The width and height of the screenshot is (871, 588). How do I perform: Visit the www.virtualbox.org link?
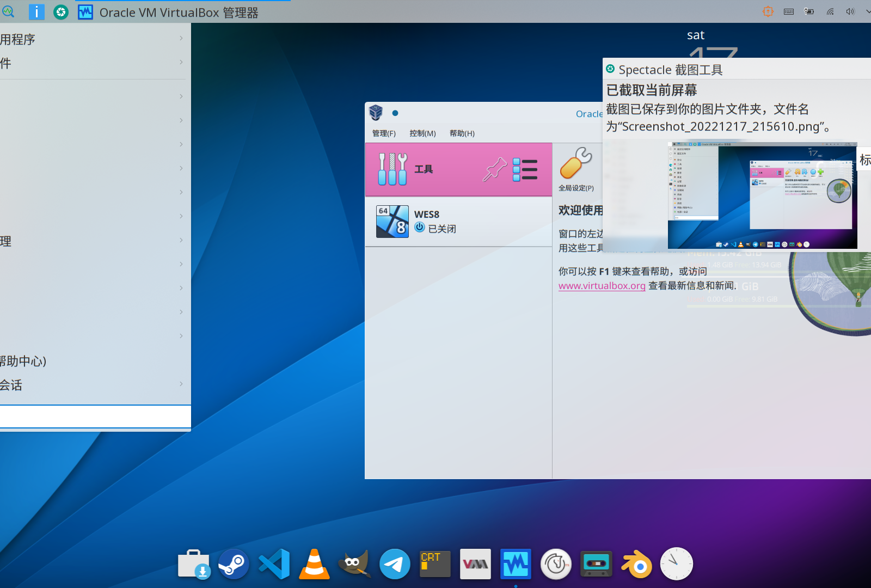[602, 285]
